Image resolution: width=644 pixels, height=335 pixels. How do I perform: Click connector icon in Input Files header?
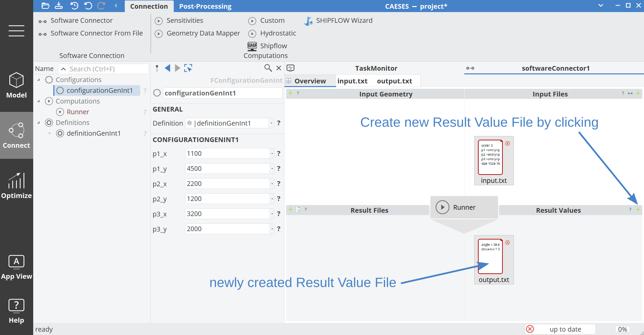(x=630, y=93)
